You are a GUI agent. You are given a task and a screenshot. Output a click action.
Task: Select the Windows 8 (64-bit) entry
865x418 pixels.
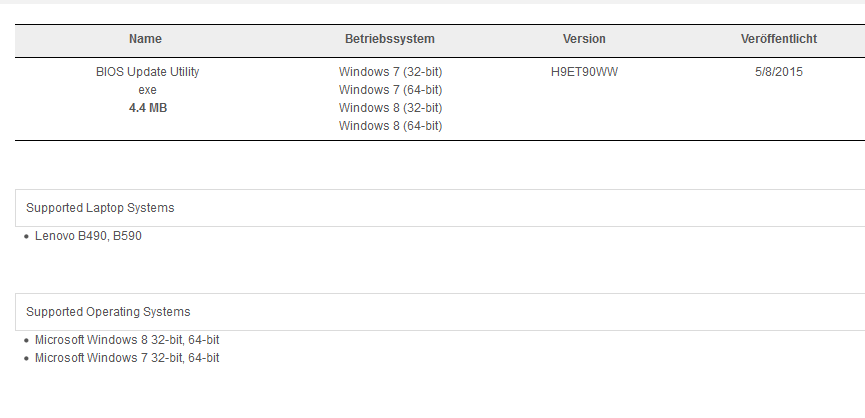pyautogui.click(x=390, y=126)
